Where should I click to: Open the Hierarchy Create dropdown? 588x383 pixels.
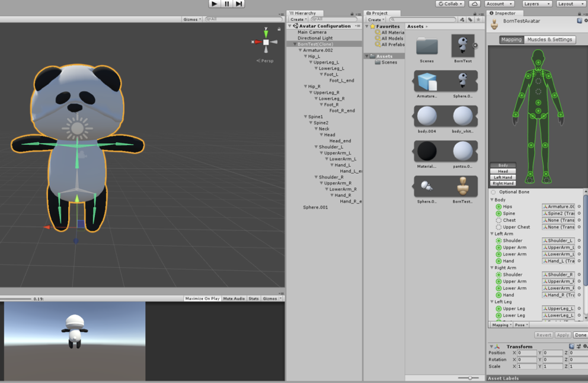tap(299, 20)
